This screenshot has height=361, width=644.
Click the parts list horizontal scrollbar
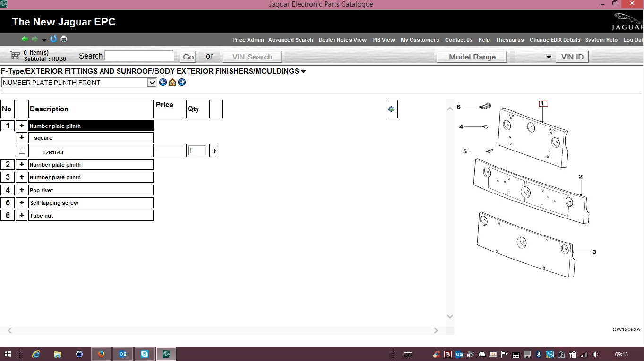coord(222,330)
